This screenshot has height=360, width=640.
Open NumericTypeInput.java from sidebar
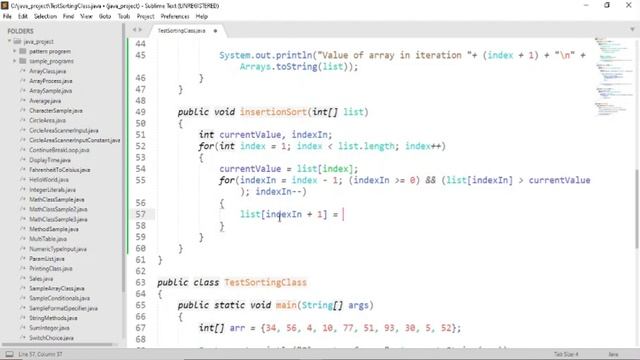point(58,249)
